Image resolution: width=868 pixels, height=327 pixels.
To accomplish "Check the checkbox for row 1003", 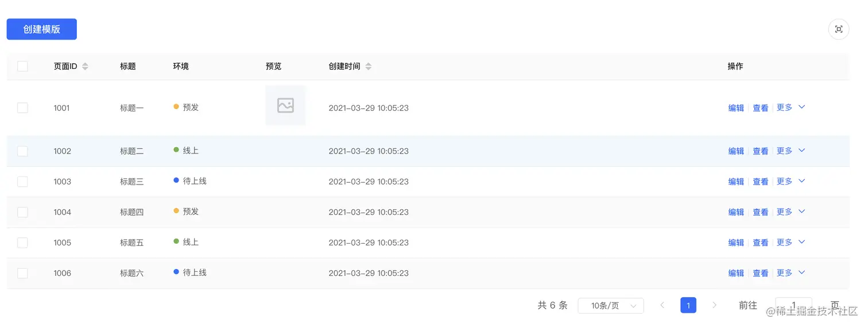I will 22,182.
